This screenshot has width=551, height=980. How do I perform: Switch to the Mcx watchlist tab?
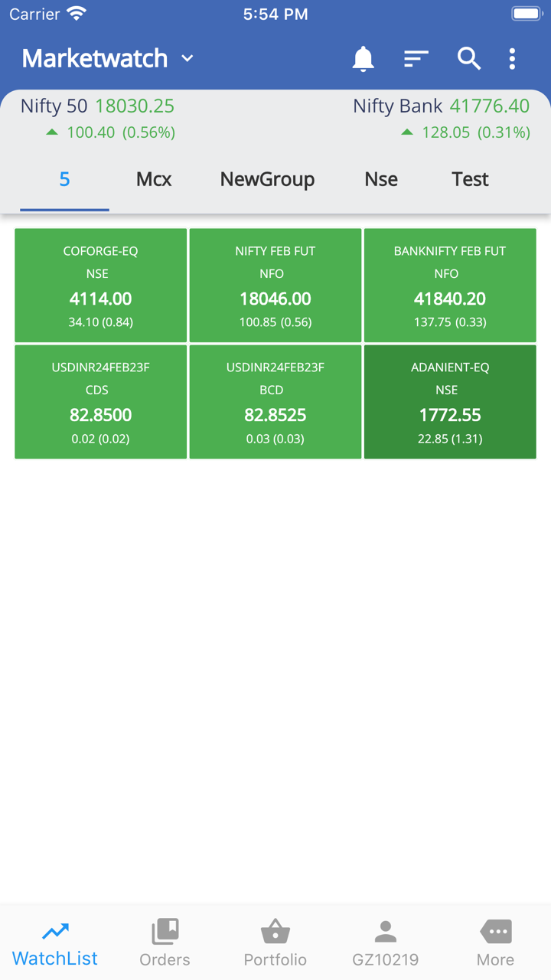[154, 179]
